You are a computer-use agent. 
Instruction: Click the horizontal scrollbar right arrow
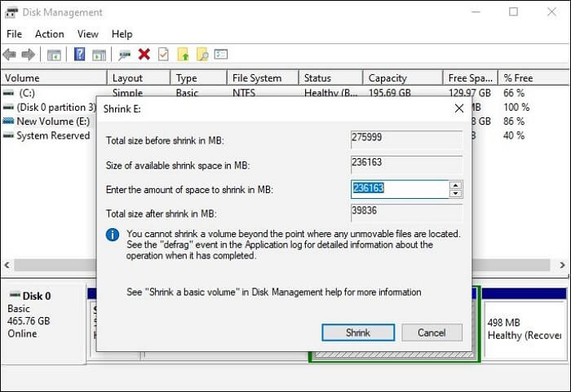(x=562, y=266)
